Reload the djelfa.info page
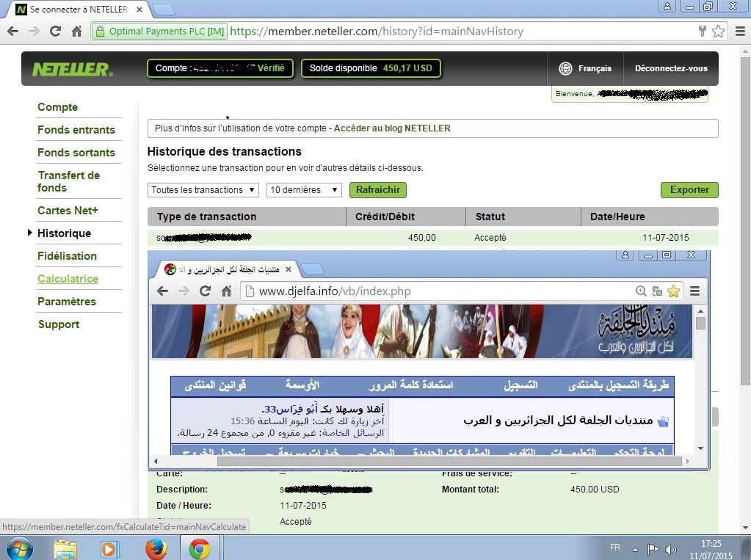751x560 pixels. pos(205,291)
